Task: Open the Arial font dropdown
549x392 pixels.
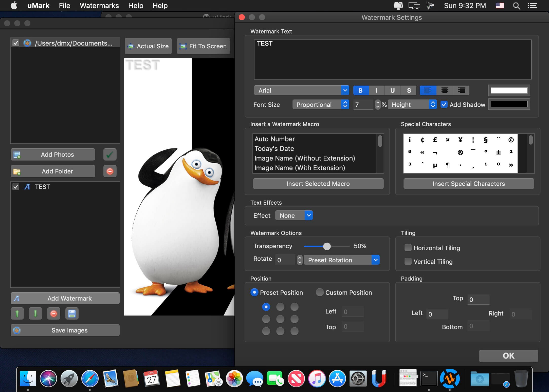Action: tap(301, 90)
